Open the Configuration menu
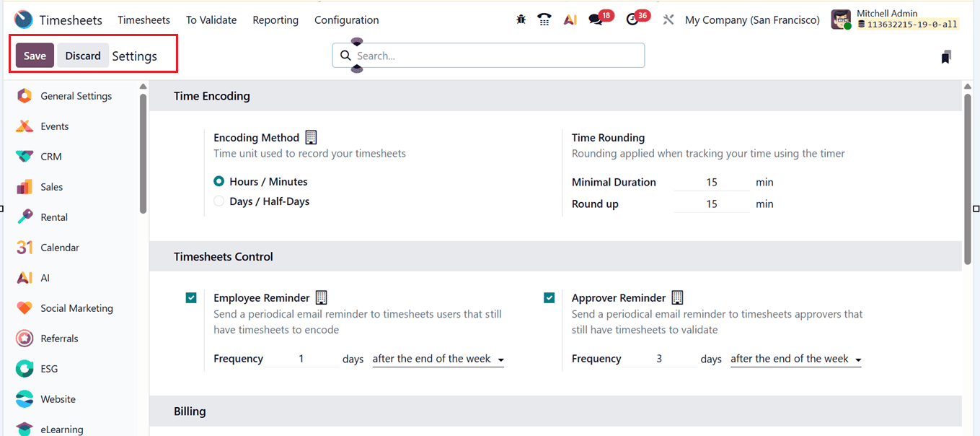 pyautogui.click(x=347, y=20)
